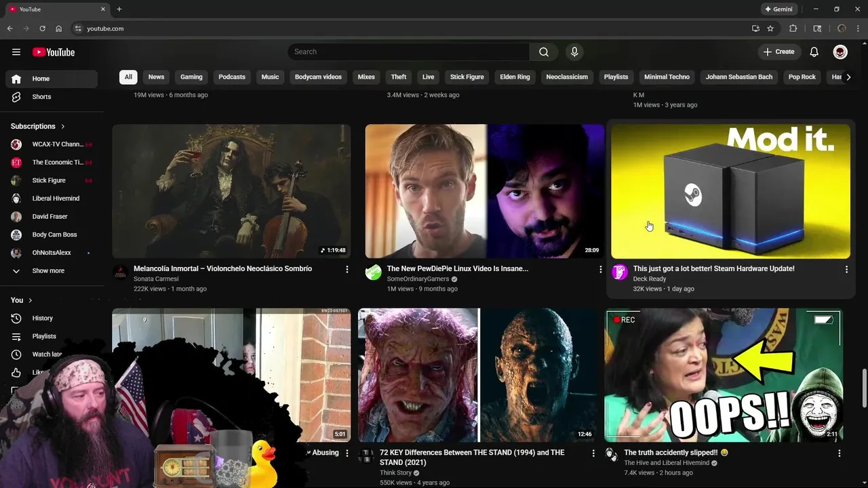868x488 pixels.
Task: Open PewDiePie Linux video thumbnail
Action: 484,191
